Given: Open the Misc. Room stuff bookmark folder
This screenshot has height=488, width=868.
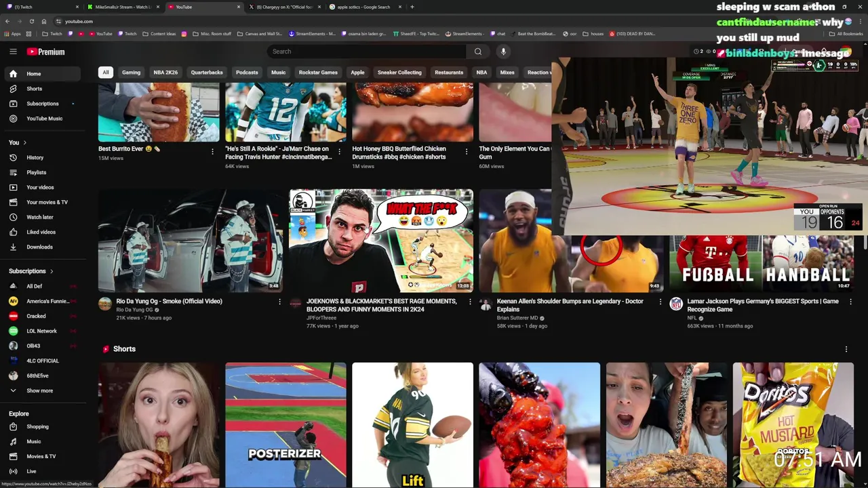Looking at the screenshot, I should pyautogui.click(x=212, y=34).
